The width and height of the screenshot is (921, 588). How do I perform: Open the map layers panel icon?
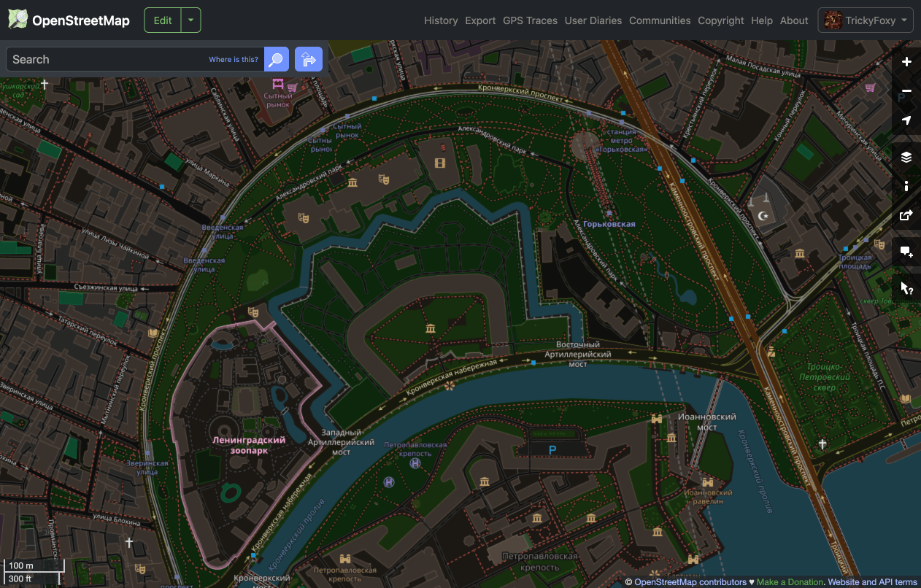[906, 157]
